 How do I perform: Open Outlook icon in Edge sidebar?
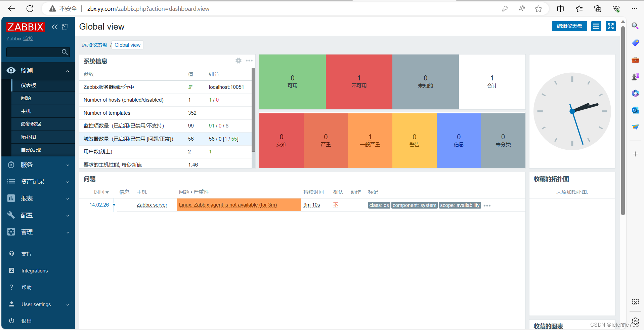coord(635,110)
